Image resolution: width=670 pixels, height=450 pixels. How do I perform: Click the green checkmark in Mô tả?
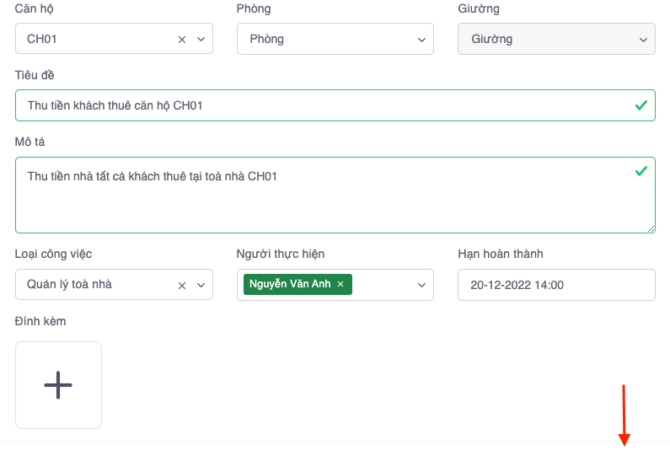(641, 171)
